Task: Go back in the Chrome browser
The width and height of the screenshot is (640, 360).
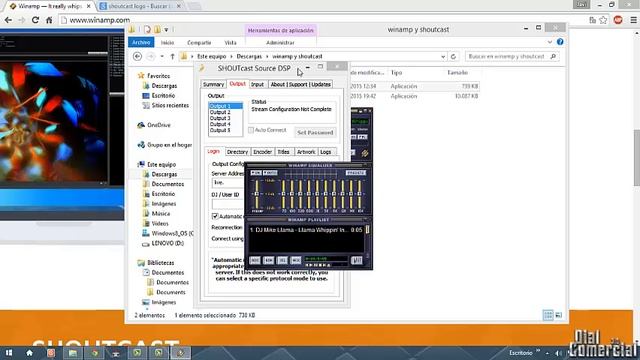Action: [x=8, y=20]
